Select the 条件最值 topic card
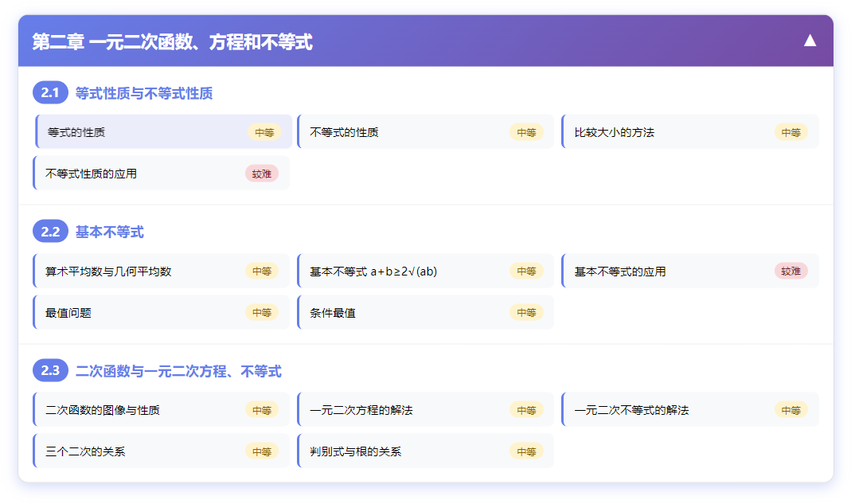Screen dimensions: 851x504 (x=425, y=312)
